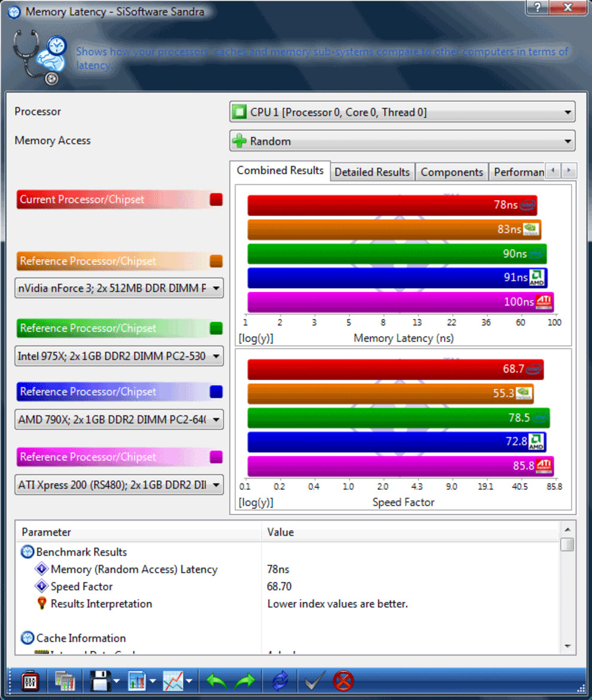Toggle the magenta reference color square
The height and width of the screenshot is (700, 592).
[216, 457]
